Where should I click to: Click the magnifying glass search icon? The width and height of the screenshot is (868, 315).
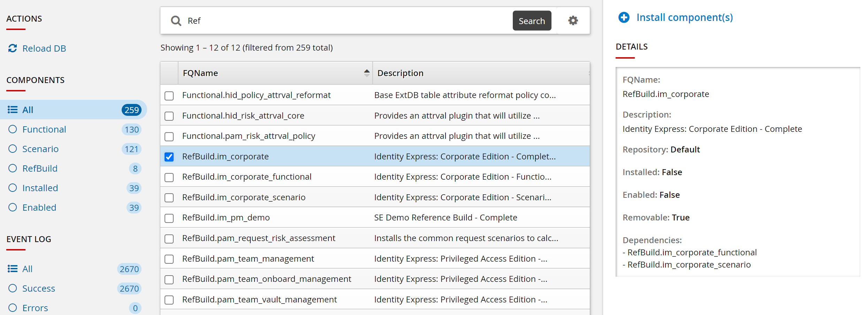pyautogui.click(x=176, y=21)
